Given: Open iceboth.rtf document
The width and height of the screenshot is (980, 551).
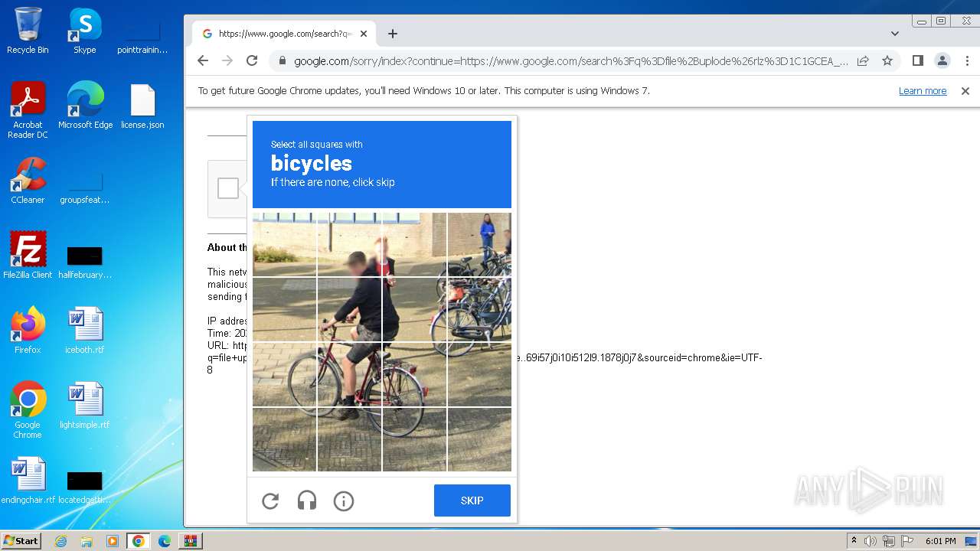Looking at the screenshot, I should pos(85,331).
